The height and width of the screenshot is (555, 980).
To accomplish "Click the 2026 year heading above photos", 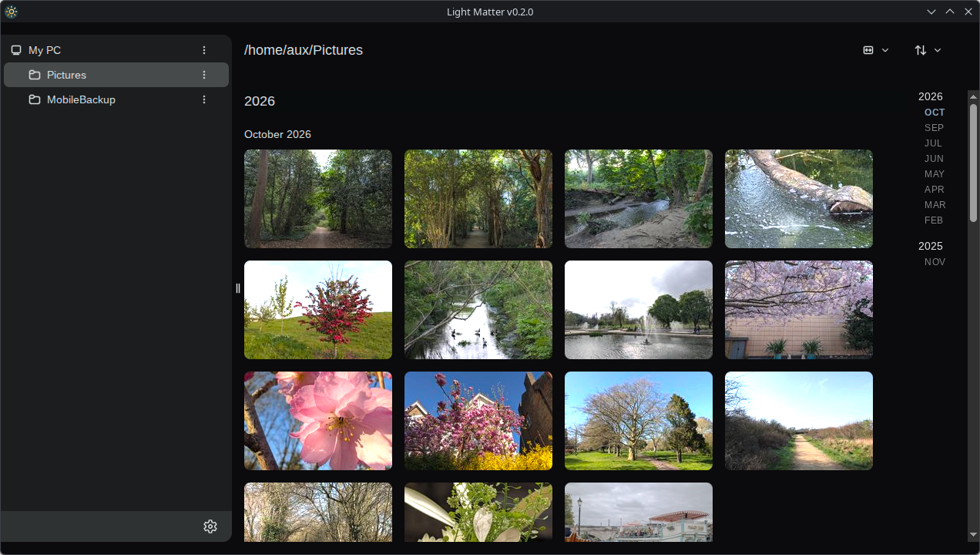I will (x=260, y=101).
